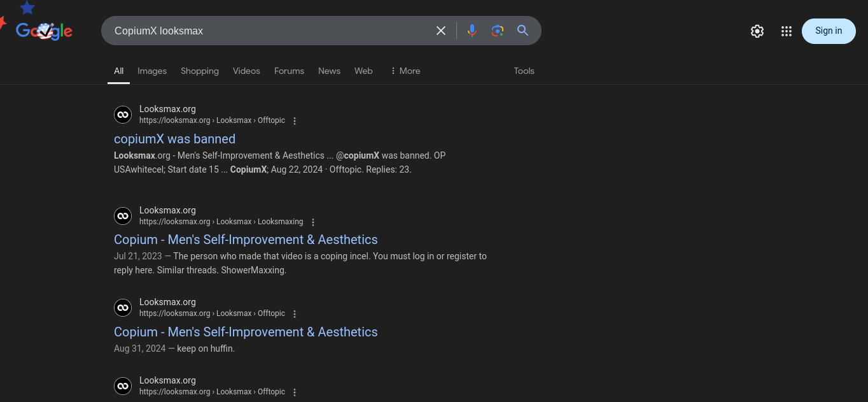Clear the search box text
The height and width of the screenshot is (402, 868).
click(440, 31)
